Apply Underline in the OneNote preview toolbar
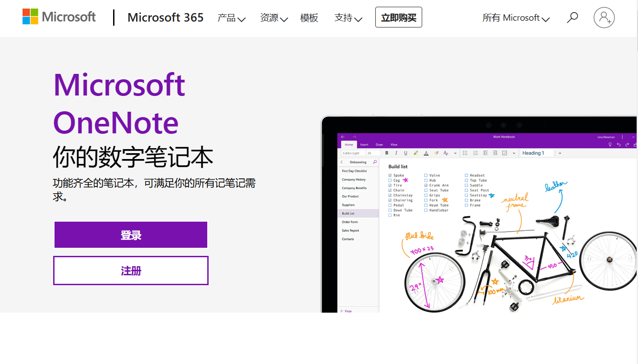Screen dimensions: 638x364 pyautogui.click(x=406, y=153)
